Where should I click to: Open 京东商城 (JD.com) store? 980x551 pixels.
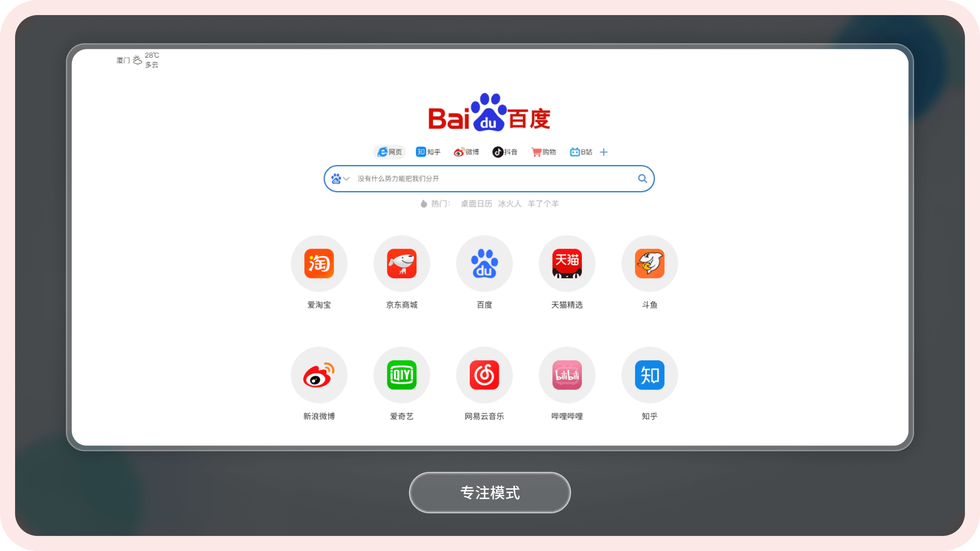(x=401, y=263)
